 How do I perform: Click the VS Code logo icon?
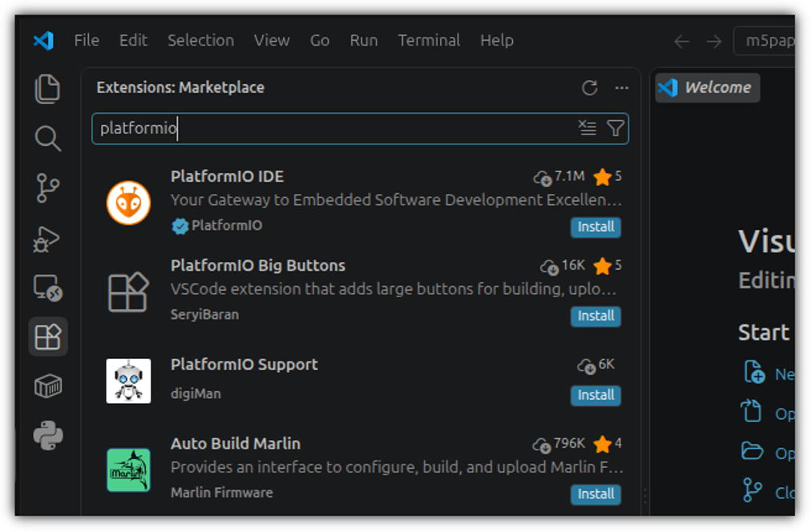point(43,40)
